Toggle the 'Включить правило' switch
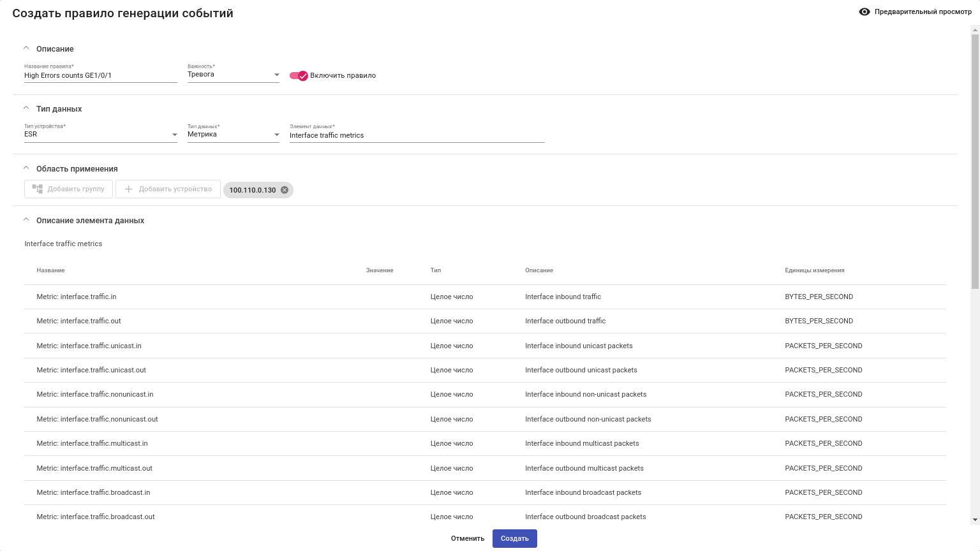 pos(299,75)
